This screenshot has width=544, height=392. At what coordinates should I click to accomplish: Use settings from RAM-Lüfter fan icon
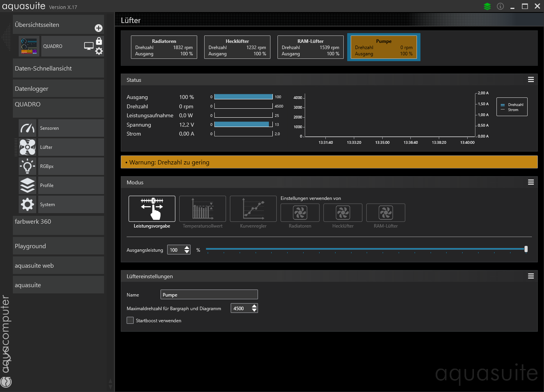[x=386, y=213]
